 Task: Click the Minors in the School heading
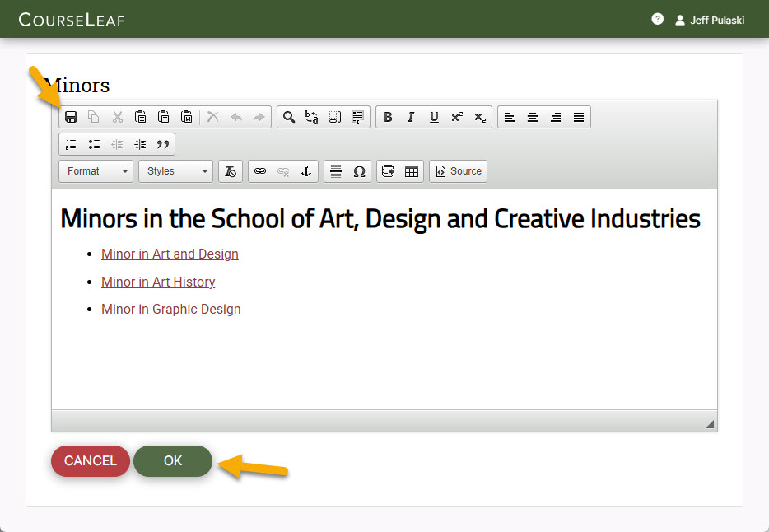point(380,219)
